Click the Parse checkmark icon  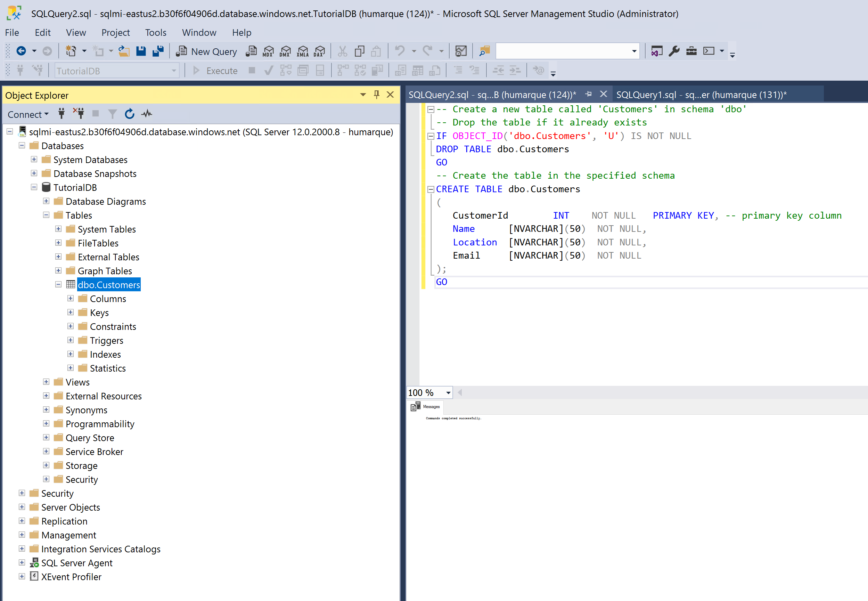(x=268, y=71)
